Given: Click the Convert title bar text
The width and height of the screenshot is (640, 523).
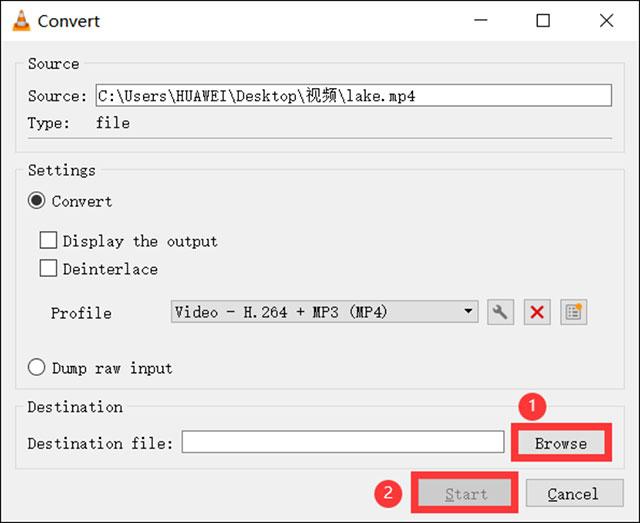Looking at the screenshot, I should tap(69, 21).
